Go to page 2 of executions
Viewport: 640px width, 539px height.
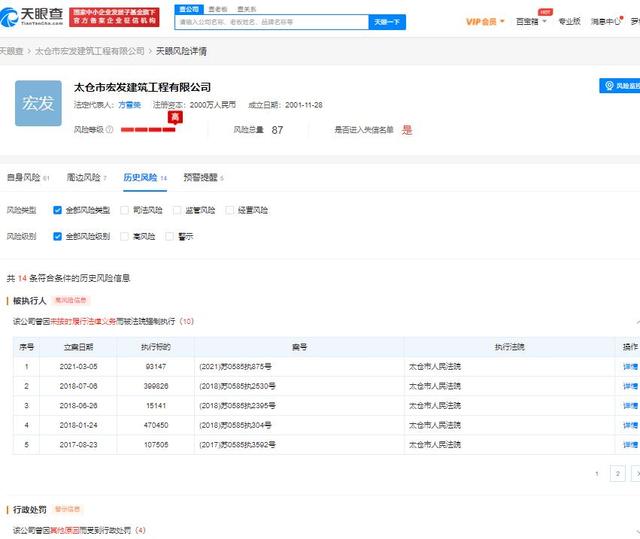tap(618, 474)
